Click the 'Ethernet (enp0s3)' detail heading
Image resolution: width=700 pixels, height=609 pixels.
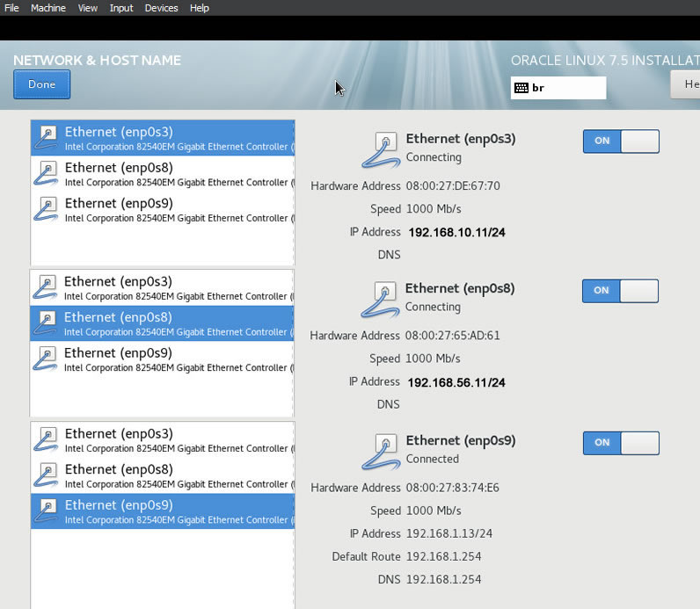(461, 139)
